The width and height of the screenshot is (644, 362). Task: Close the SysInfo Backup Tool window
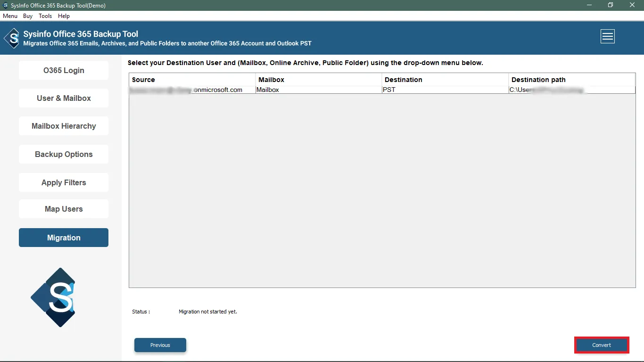(x=632, y=5)
